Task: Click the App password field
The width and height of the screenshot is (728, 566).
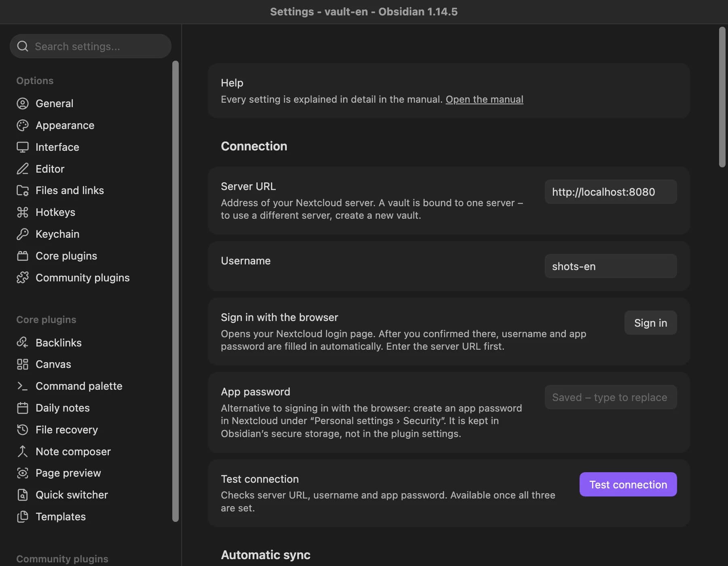Action: click(x=611, y=397)
